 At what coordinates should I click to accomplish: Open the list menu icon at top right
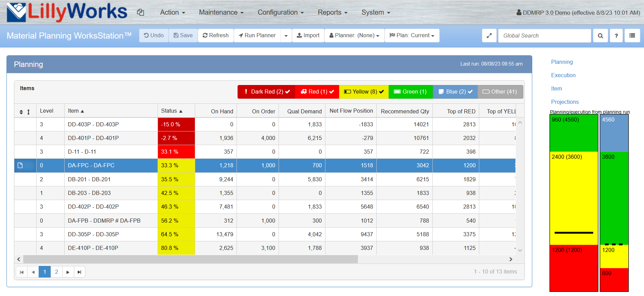[x=632, y=36]
